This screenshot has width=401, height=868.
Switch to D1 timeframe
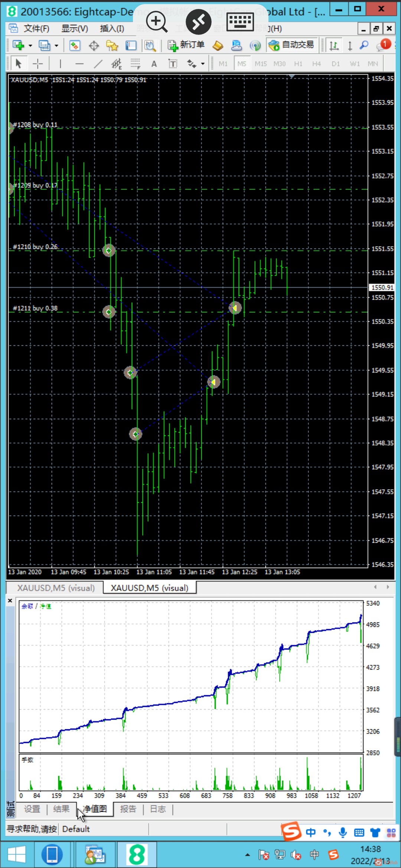336,64
